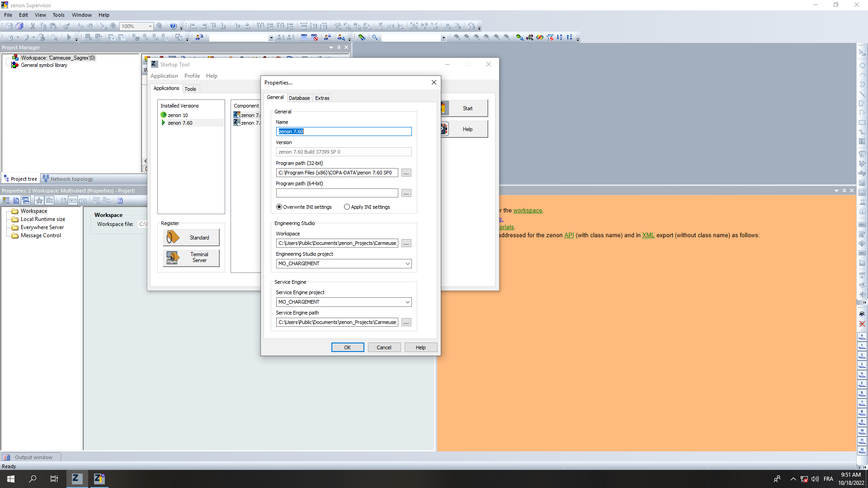Switch to Database tab in Properties dialog
This screenshot has height=488, width=868.
[299, 98]
